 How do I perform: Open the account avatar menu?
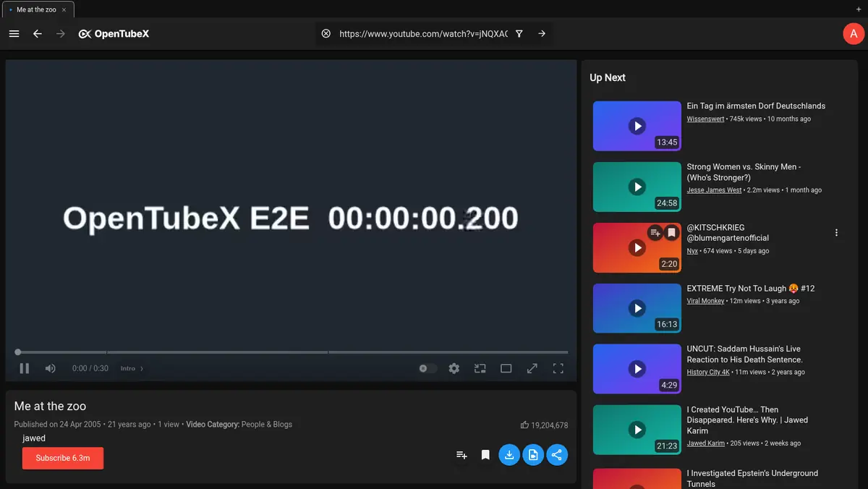point(854,34)
